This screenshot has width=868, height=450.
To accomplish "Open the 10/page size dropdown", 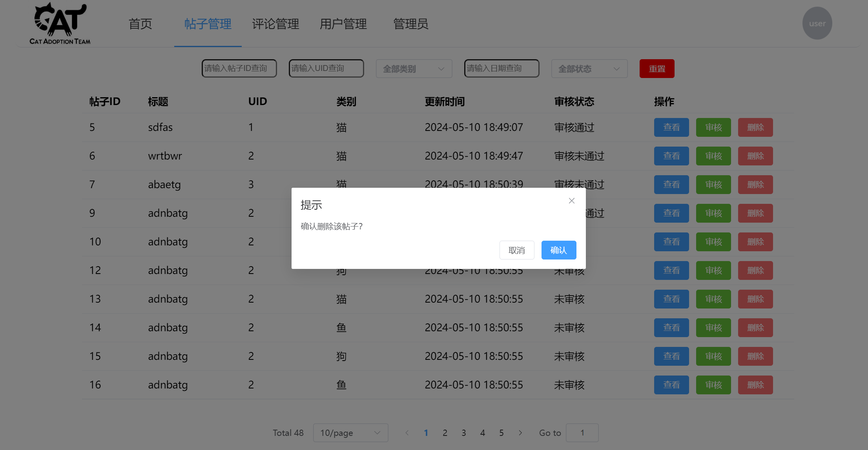I will [x=350, y=433].
